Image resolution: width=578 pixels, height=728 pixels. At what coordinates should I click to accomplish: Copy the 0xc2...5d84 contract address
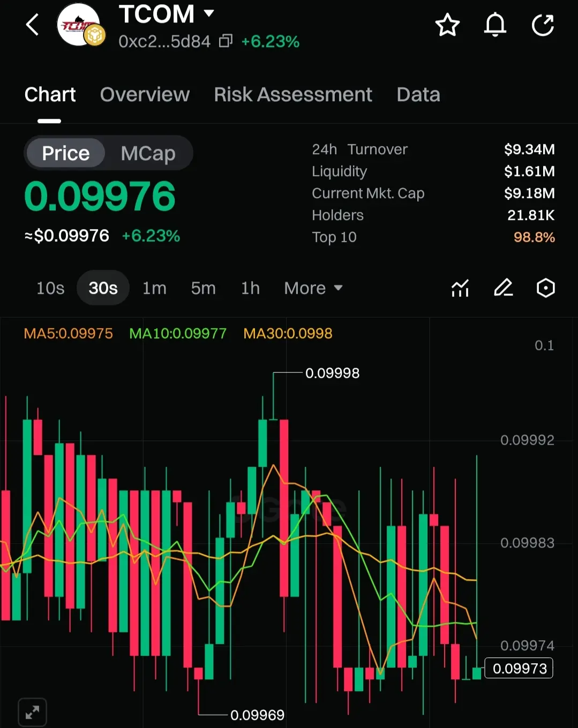click(x=226, y=41)
